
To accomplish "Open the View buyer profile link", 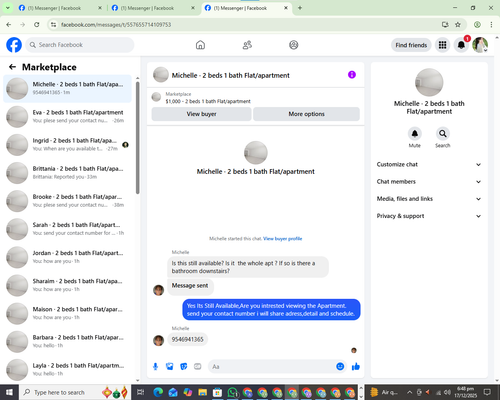I will (282, 239).
